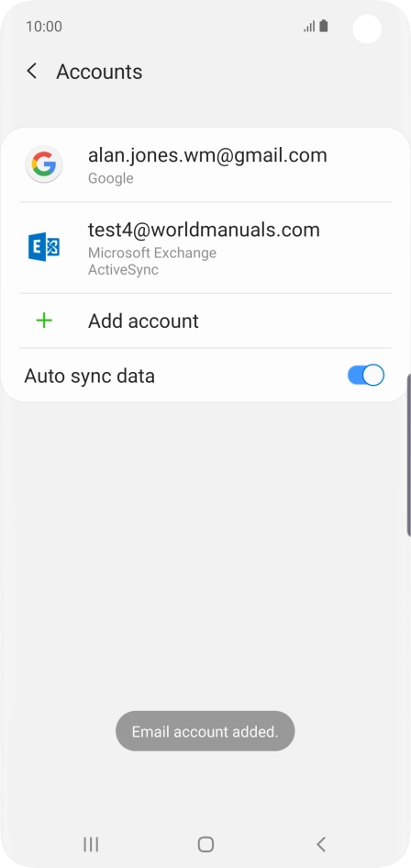411x868 pixels.
Task: Tap the Email account added toast
Action: click(x=205, y=731)
